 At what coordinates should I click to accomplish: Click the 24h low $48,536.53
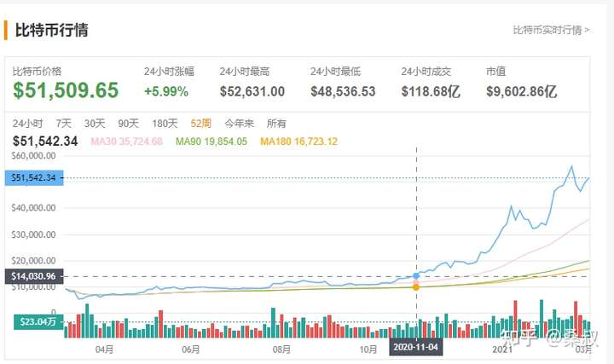coord(343,91)
